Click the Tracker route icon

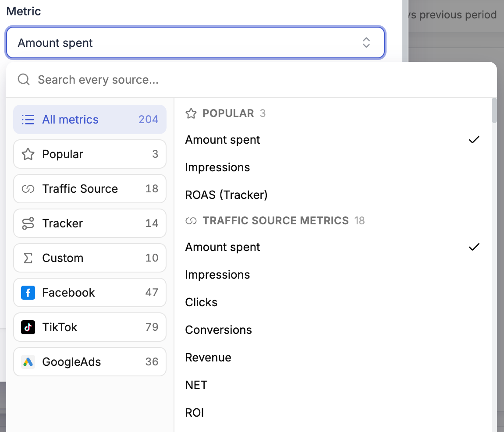pyautogui.click(x=28, y=223)
